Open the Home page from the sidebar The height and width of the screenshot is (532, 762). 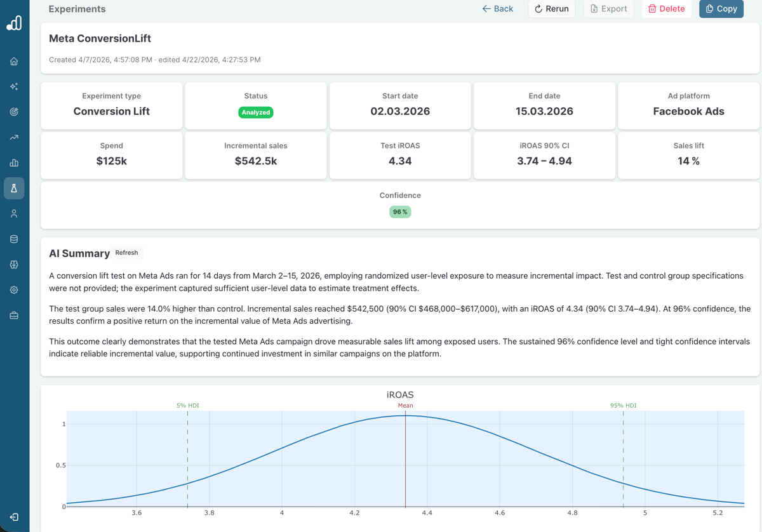pyautogui.click(x=14, y=62)
